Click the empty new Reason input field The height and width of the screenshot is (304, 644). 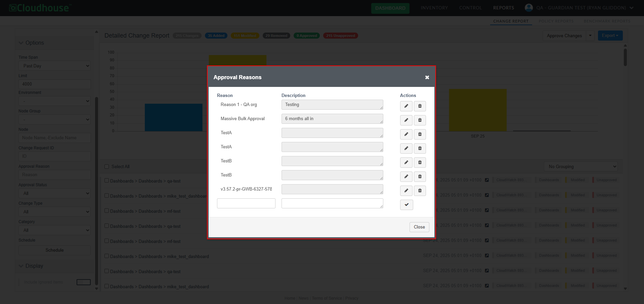pyautogui.click(x=246, y=203)
